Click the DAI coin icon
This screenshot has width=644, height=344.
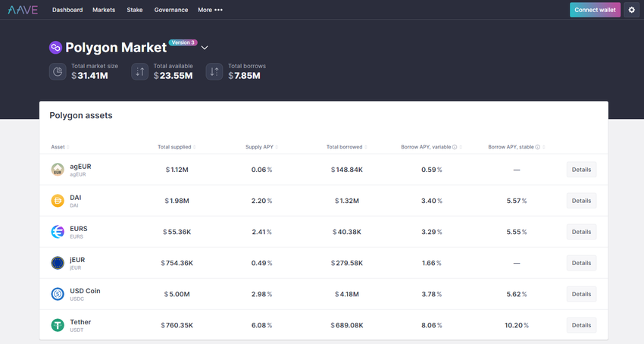click(58, 201)
